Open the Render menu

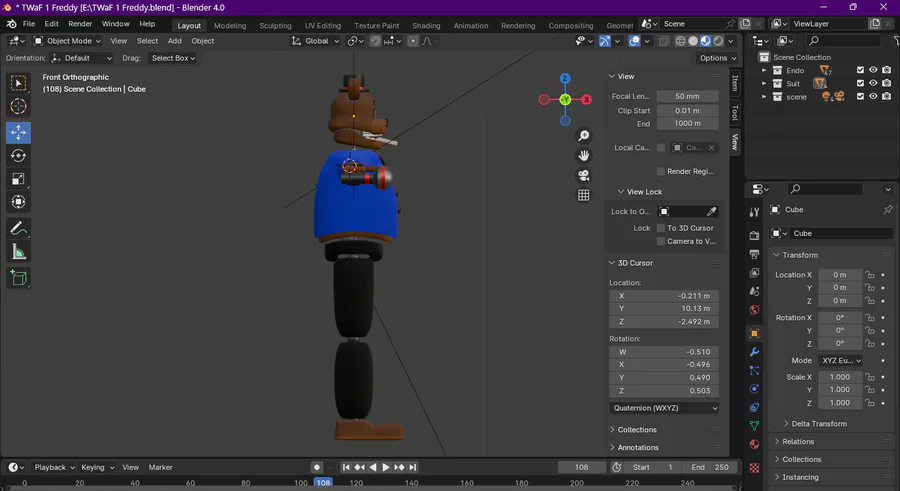click(80, 24)
